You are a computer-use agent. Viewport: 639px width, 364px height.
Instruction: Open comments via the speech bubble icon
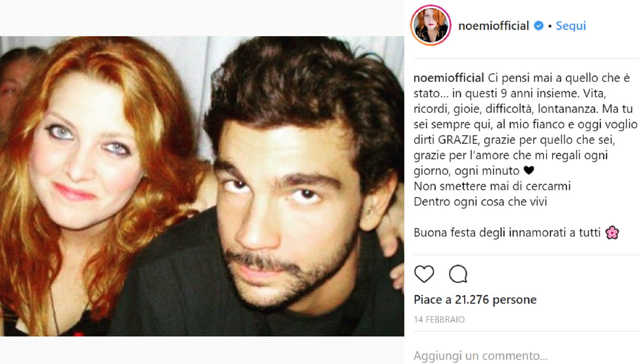click(458, 274)
